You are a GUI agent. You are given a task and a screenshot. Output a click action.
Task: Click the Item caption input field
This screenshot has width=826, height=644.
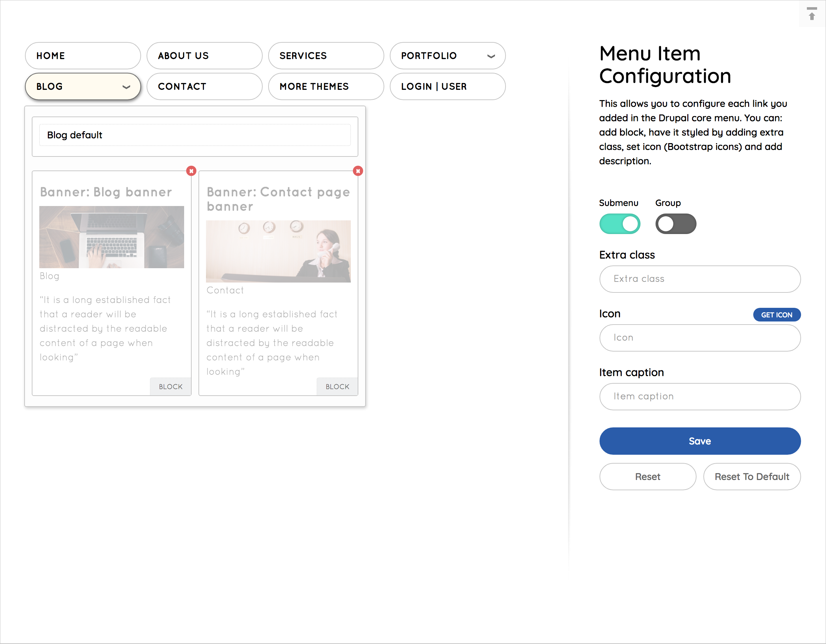click(x=700, y=396)
